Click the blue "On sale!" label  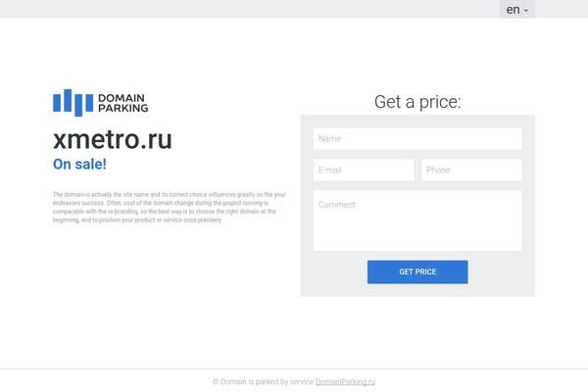79,164
